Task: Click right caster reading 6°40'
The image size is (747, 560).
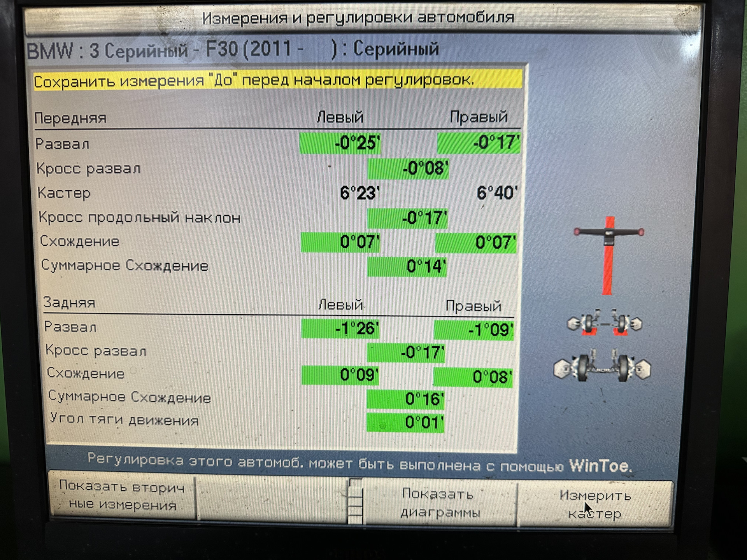Action: tap(497, 193)
